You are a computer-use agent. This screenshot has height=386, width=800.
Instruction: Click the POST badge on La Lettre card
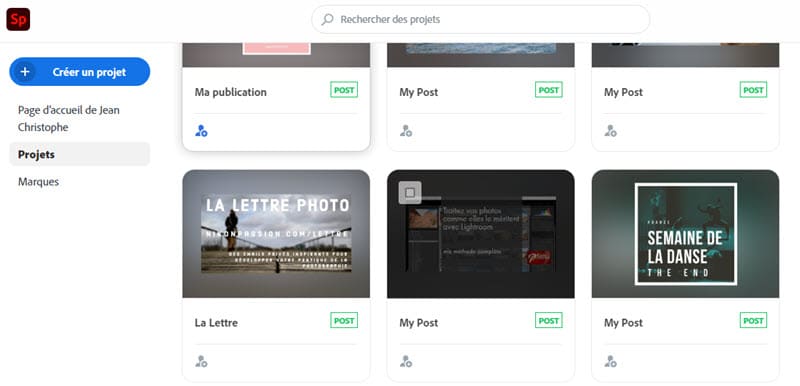click(x=344, y=320)
